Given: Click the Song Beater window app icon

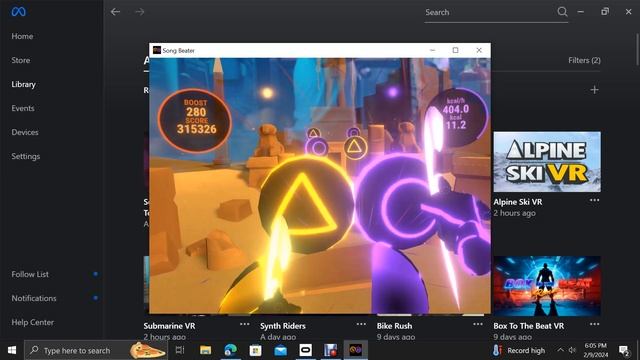Looking at the screenshot, I should pos(157,50).
